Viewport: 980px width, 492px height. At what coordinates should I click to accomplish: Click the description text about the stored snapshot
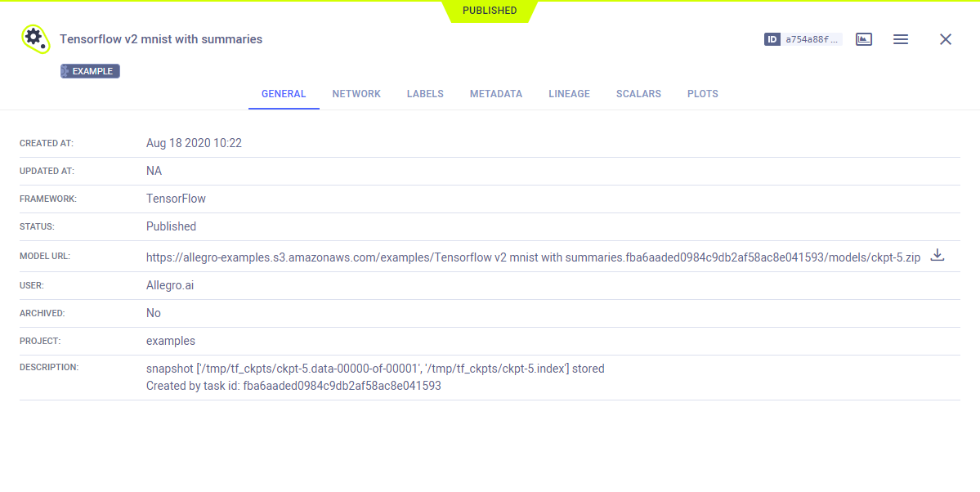click(375, 369)
